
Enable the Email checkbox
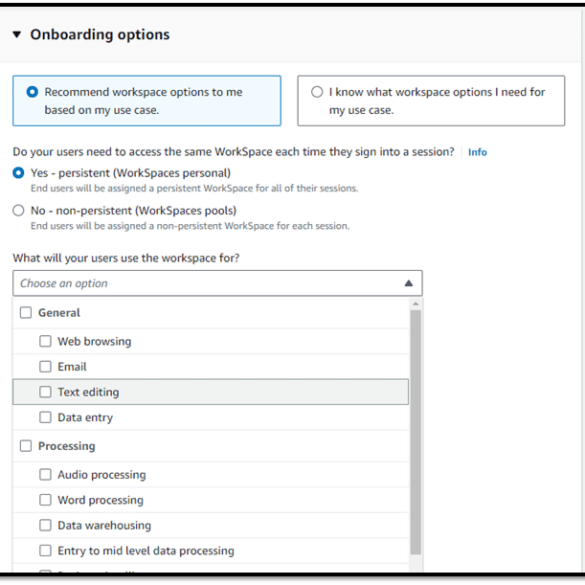(45, 366)
